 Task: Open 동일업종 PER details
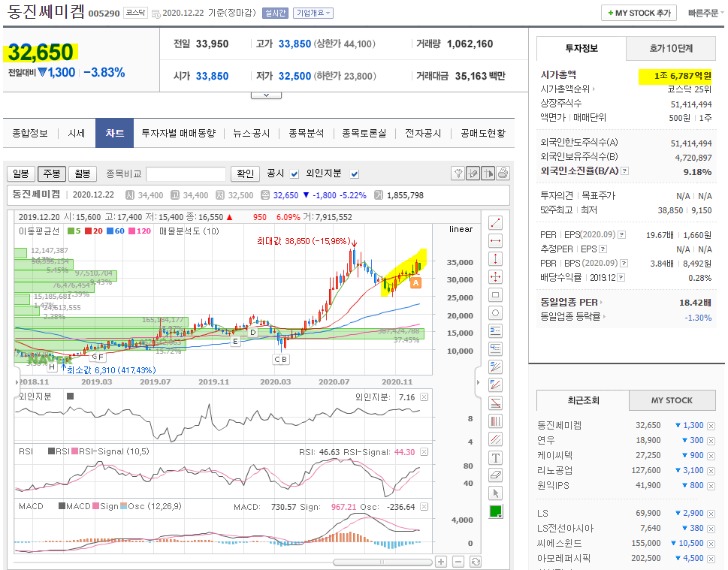[x=571, y=302]
